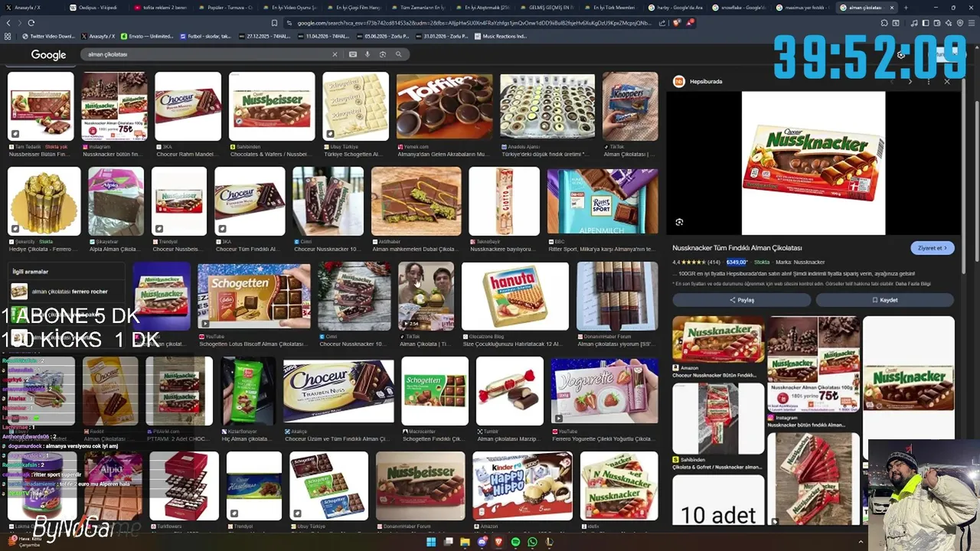Open the Hepsiburada source logo
Viewport: 980px width, 551px height.
click(678, 81)
